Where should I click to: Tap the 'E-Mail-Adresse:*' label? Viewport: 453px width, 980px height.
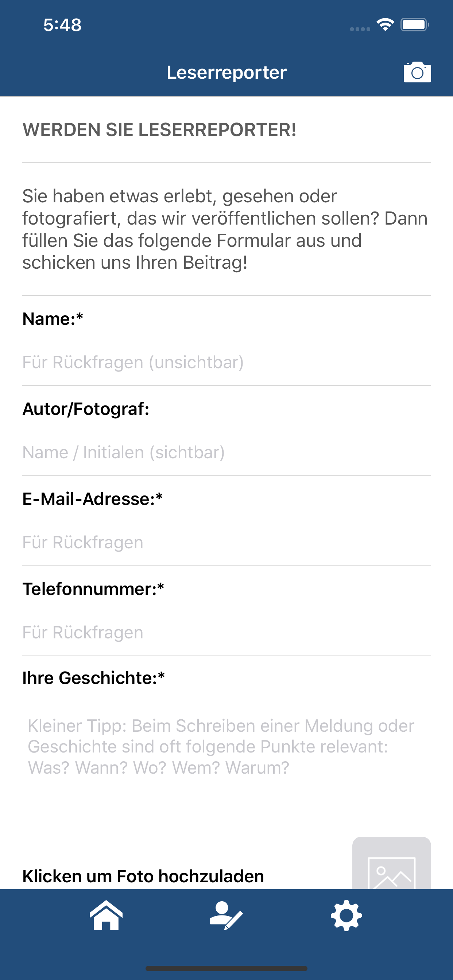[93, 499]
